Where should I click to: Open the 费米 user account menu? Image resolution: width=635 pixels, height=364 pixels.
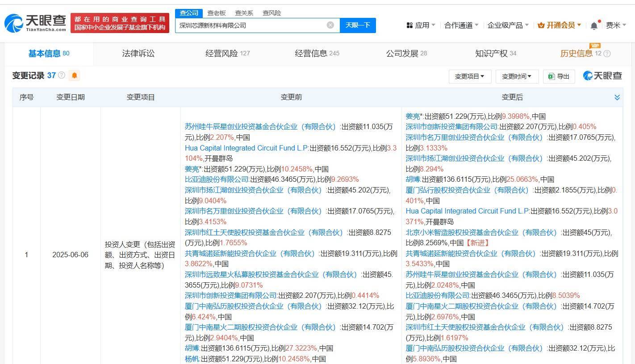616,25
